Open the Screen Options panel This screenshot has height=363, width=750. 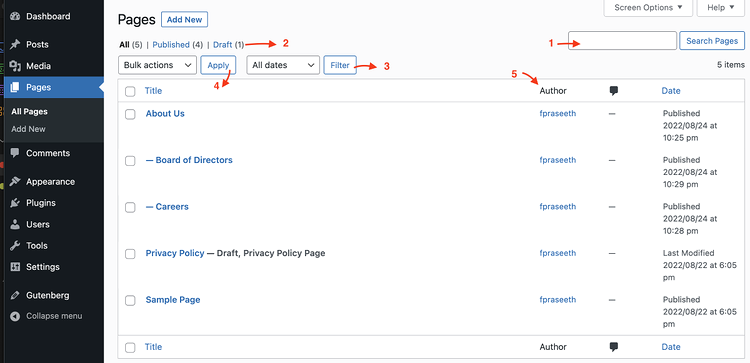[x=648, y=8]
